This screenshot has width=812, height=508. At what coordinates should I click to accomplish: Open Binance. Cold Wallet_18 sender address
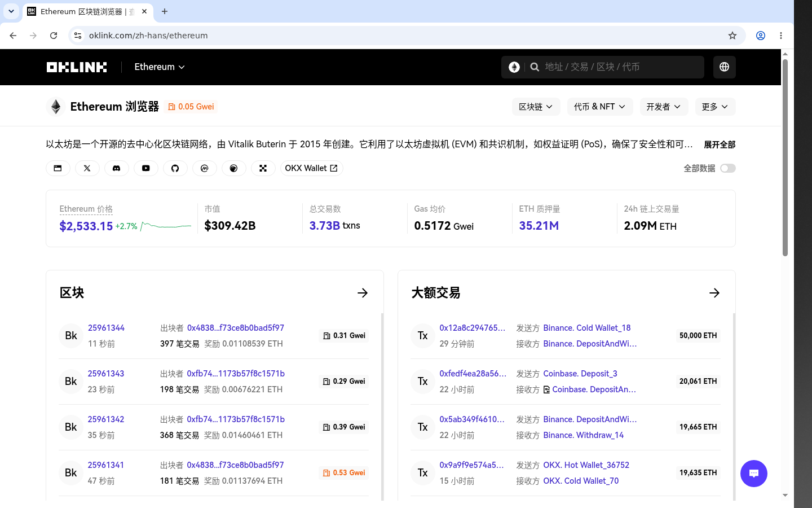click(x=587, y=328)
